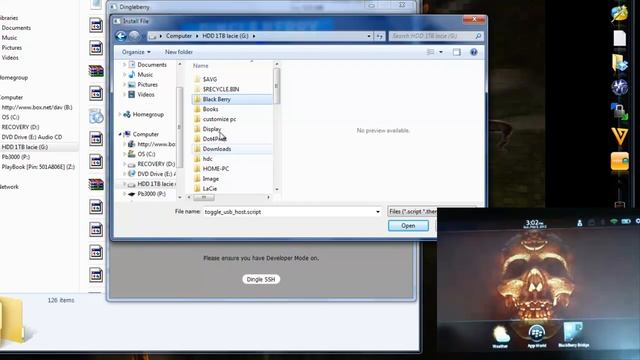
Task: Open App World on the PlayBook screen
Action: (536, 336)
